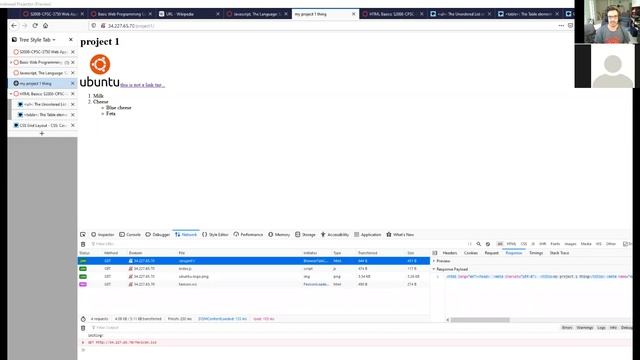Open network search magnifier icon
Viewport: 640px width, 360px height.
[479, 244]
